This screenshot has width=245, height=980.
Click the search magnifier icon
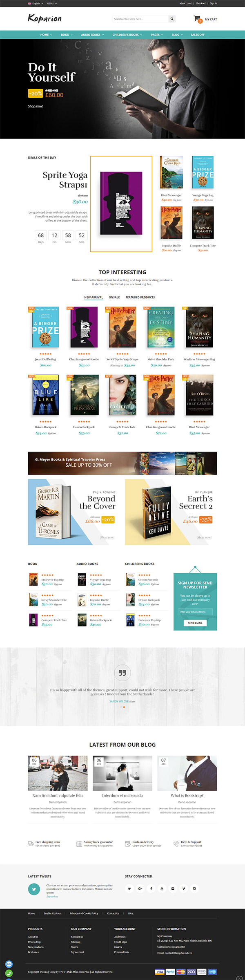tap(172, 19)
